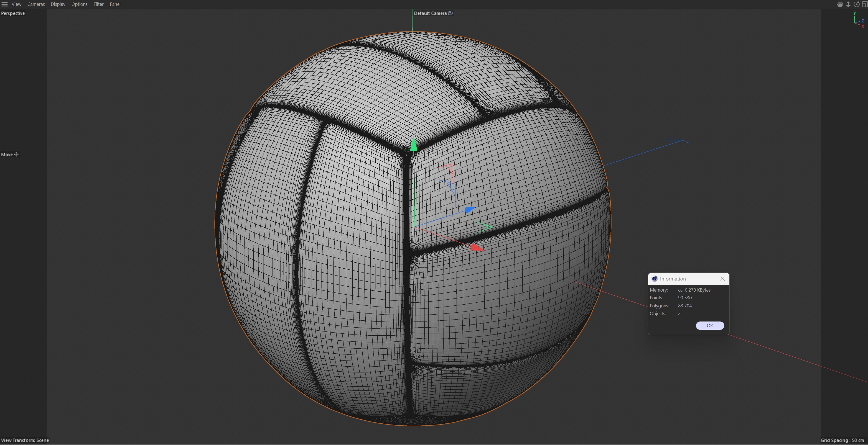Open the View menu

click(16, 4)
